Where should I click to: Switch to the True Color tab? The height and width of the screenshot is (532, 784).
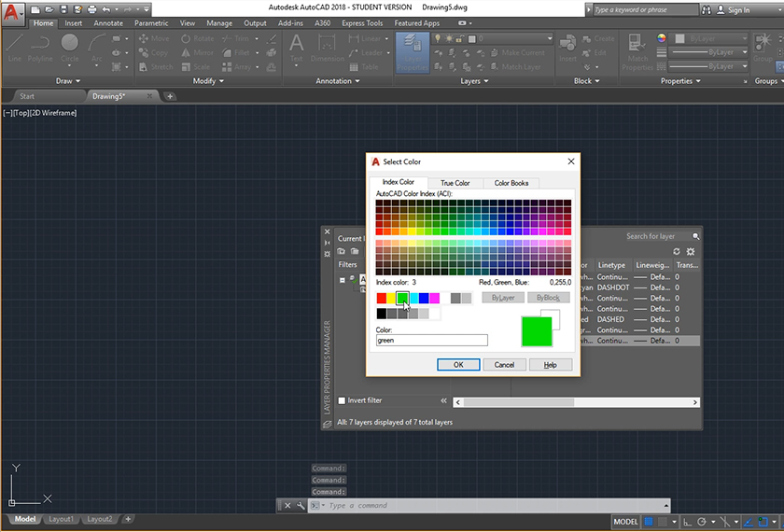coord(455,183)
